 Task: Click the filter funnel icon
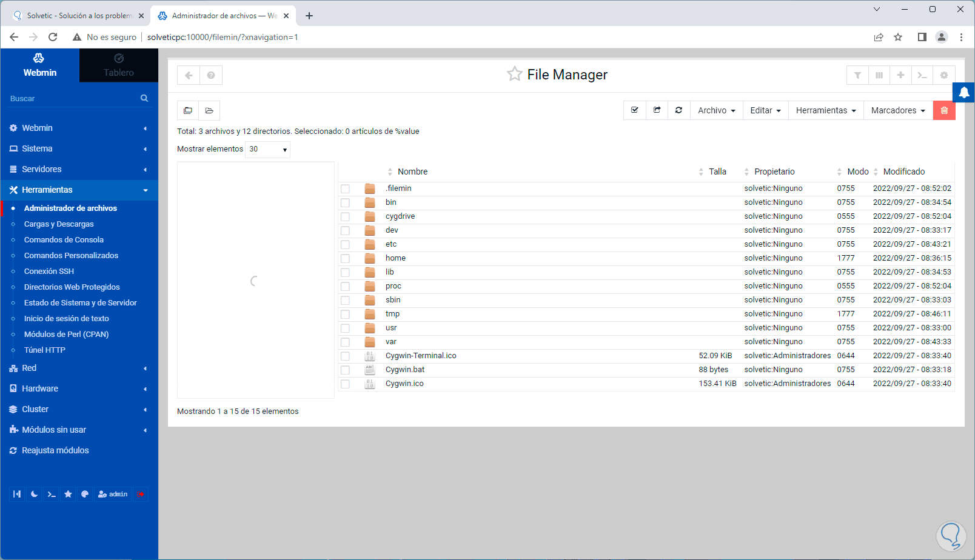click(857, 75)
